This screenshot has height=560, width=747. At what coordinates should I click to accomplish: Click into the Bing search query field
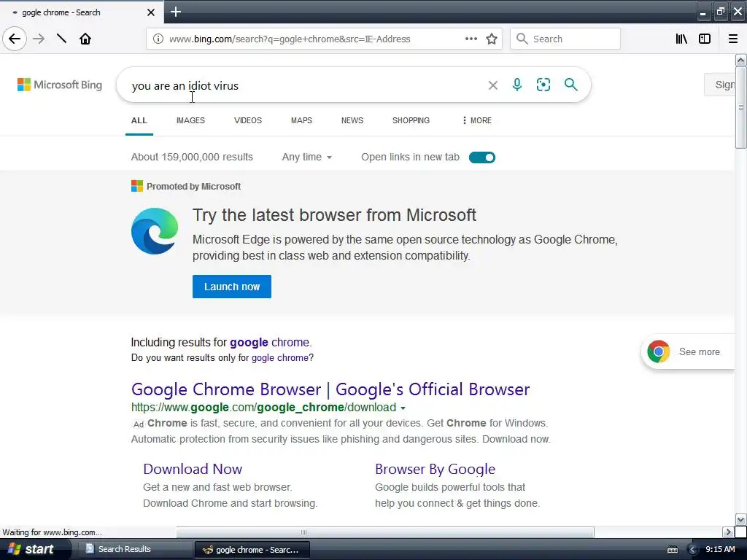(305, 86)
